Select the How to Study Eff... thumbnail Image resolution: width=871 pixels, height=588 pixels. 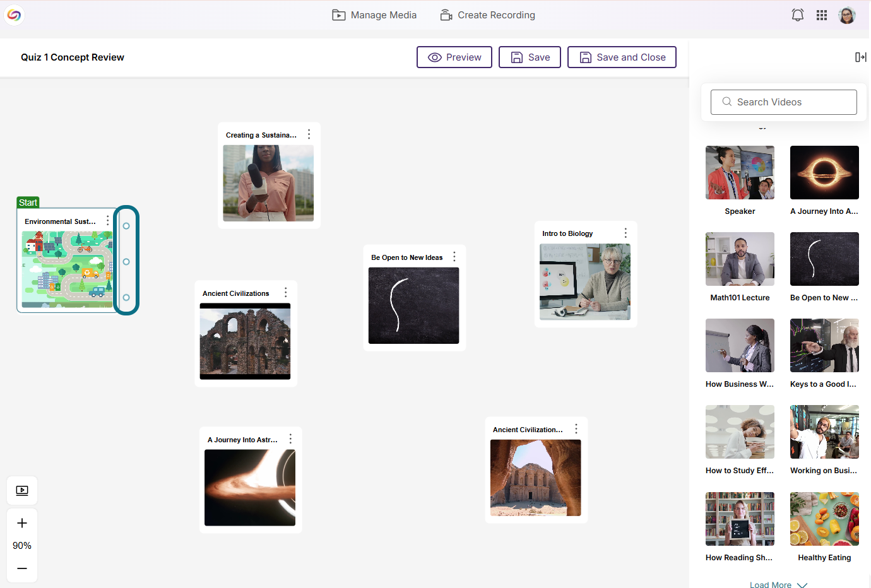[x=740, y=432]
